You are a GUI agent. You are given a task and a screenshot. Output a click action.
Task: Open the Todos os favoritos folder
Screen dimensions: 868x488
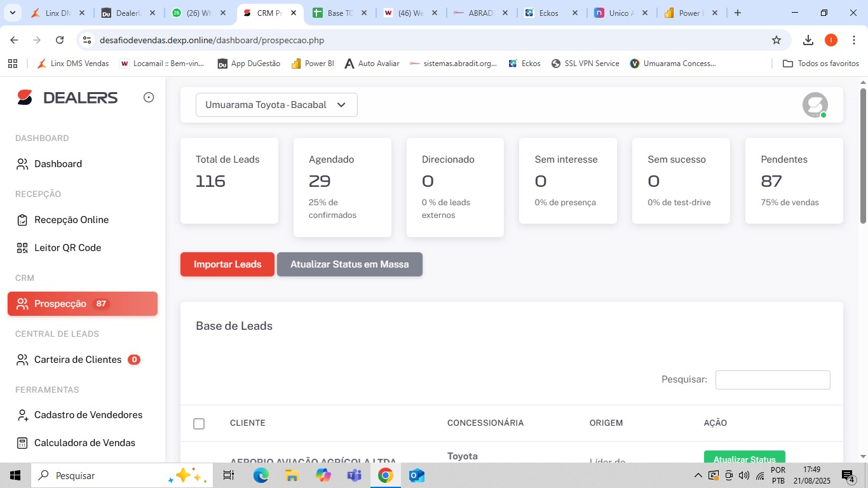(x=820, y=64)
